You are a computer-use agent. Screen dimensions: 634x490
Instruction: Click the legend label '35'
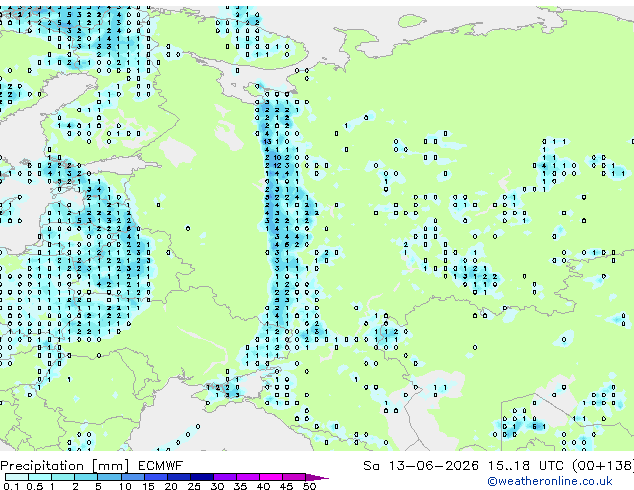pos(240,486)
